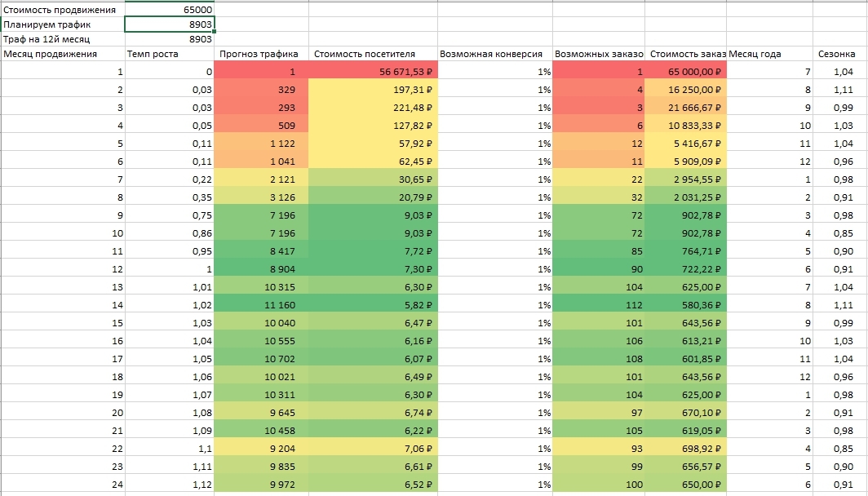
Task: Click the cell with 65 000,00 ₽ order cost
Action: click(x=685, y=72)
